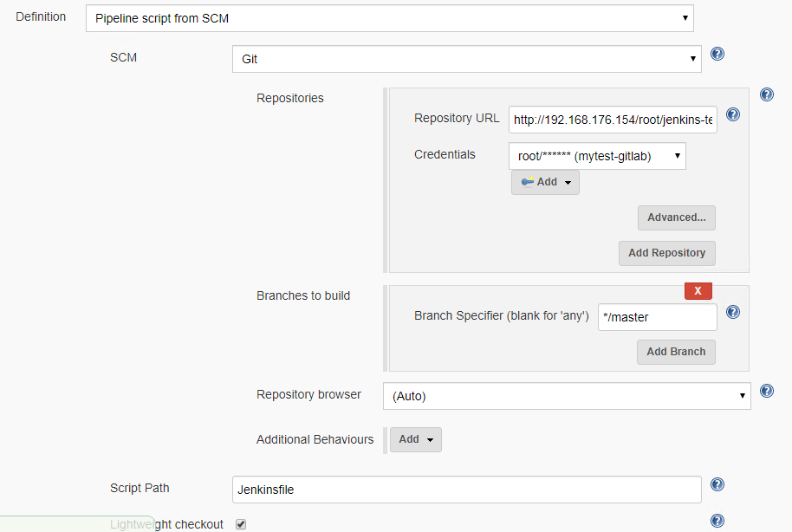
Task: Click the Add credentials key button
Action: point(545,182)
